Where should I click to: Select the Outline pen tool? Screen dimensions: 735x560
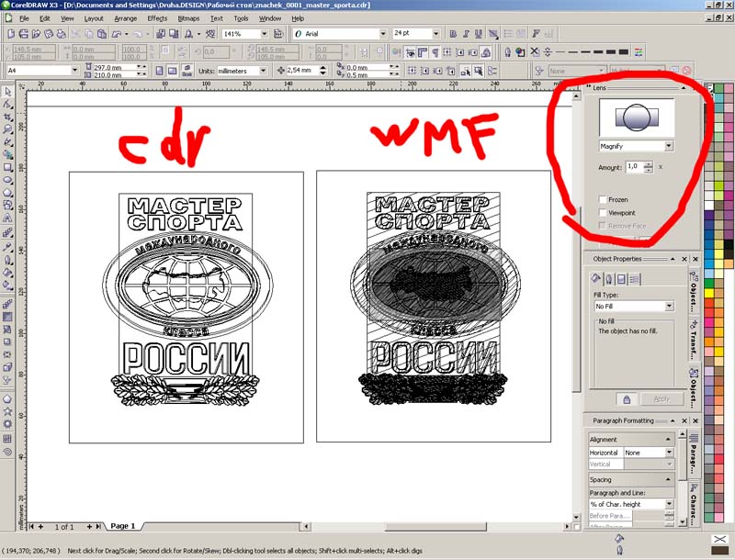[7, 260]
